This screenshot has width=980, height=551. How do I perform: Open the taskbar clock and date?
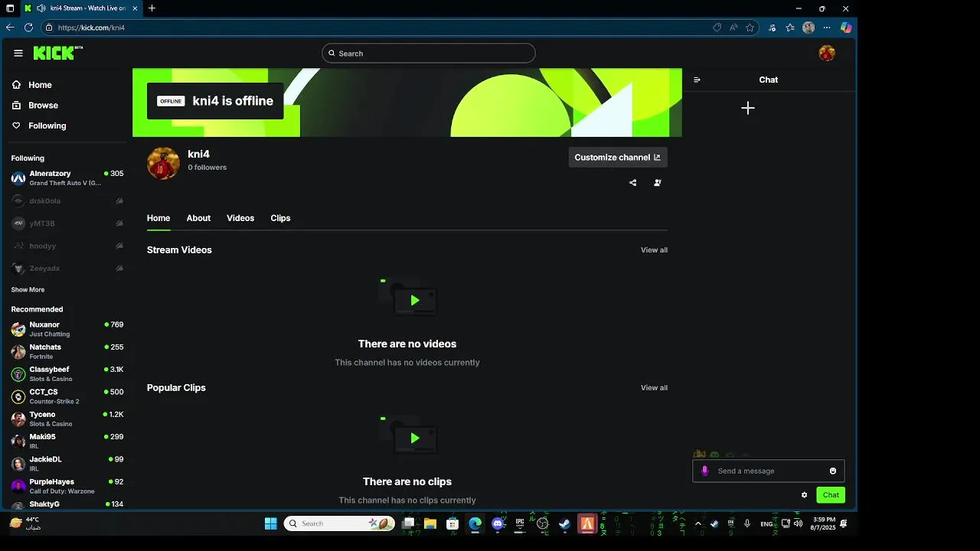click(x=823, y=523)
